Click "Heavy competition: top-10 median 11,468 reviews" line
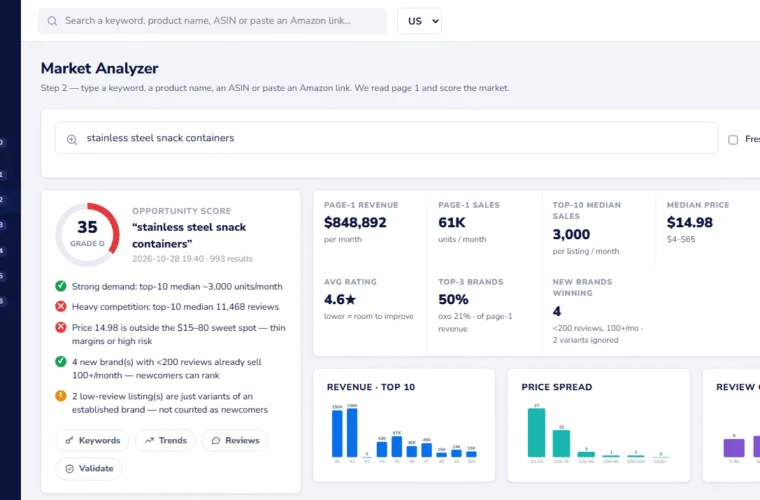The image size is (760, 500). 175,307
